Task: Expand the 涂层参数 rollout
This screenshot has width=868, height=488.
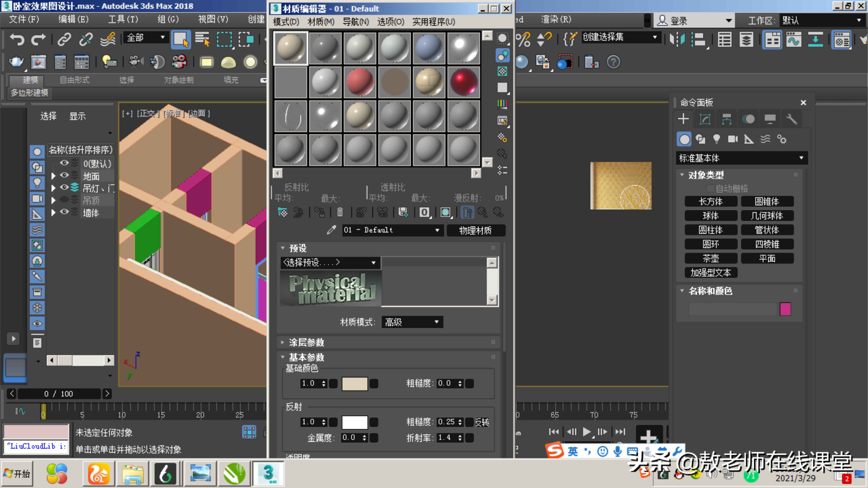Action: coord(306,342)
